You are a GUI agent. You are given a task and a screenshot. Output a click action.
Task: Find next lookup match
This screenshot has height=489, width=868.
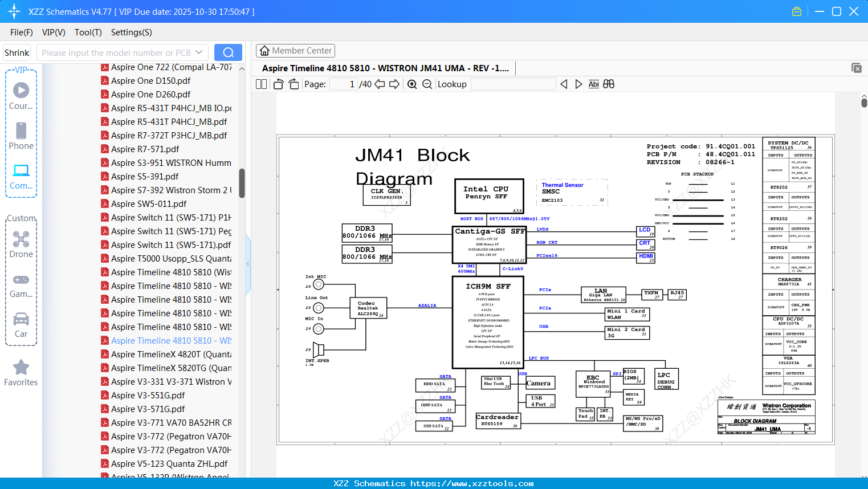tap(578, 84)
